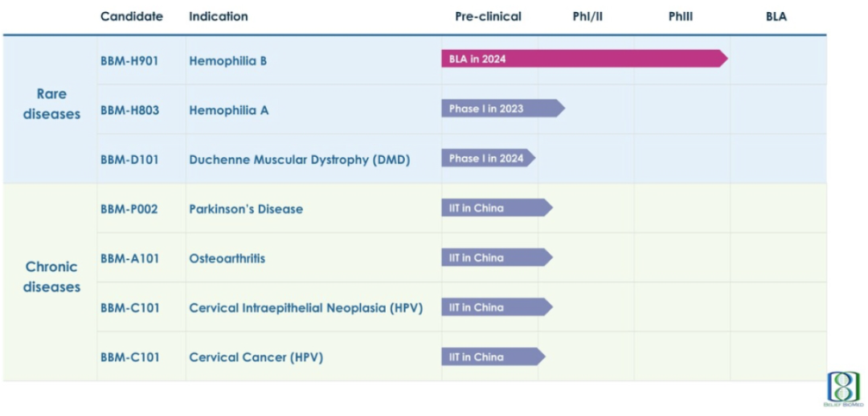Select the 'Pre-clinical' column header
This screenshot has height=416, width=868.
pos(488,16)
